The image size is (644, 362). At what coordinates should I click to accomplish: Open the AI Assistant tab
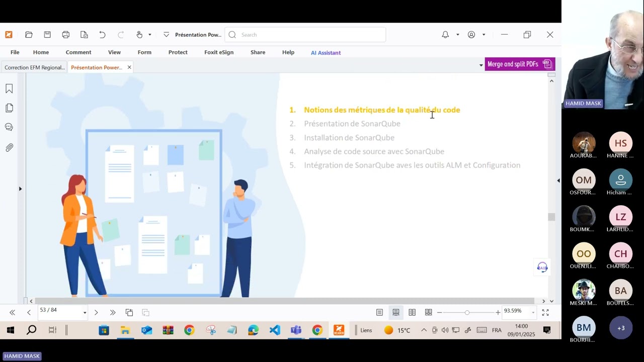tap(326, 53)
